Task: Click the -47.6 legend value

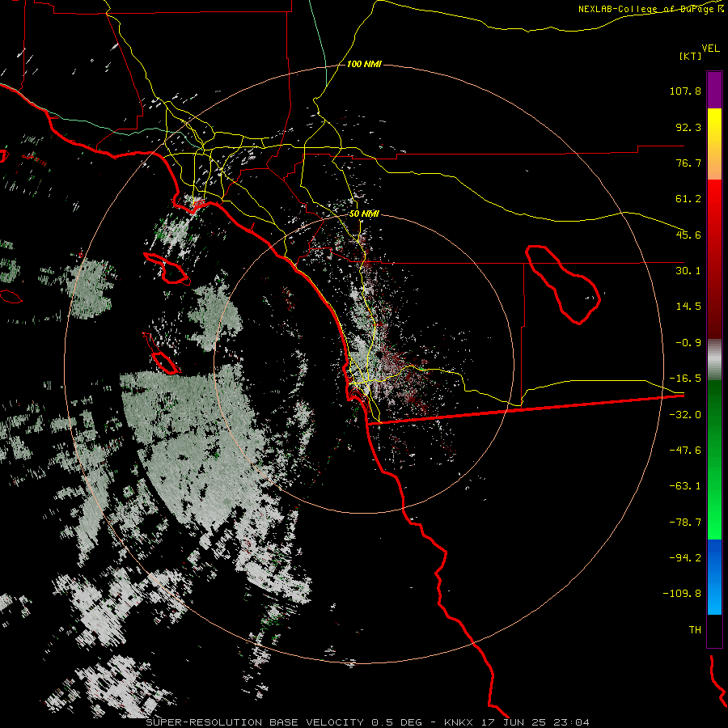Action: click(x=685, y=451)
